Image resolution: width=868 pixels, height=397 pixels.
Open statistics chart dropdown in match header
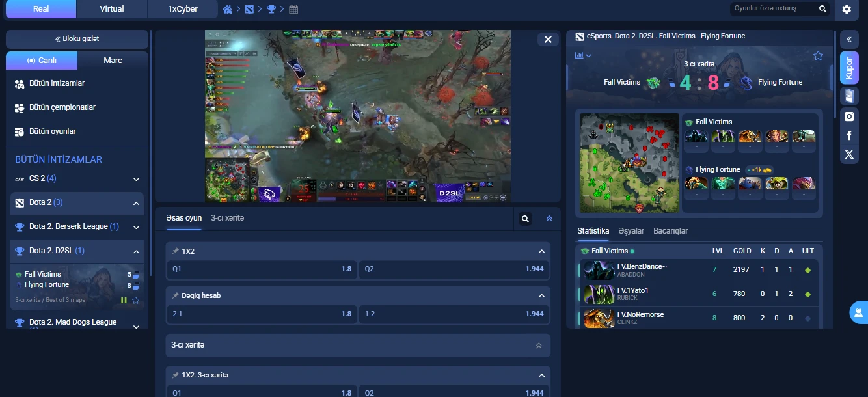[583, 55]
